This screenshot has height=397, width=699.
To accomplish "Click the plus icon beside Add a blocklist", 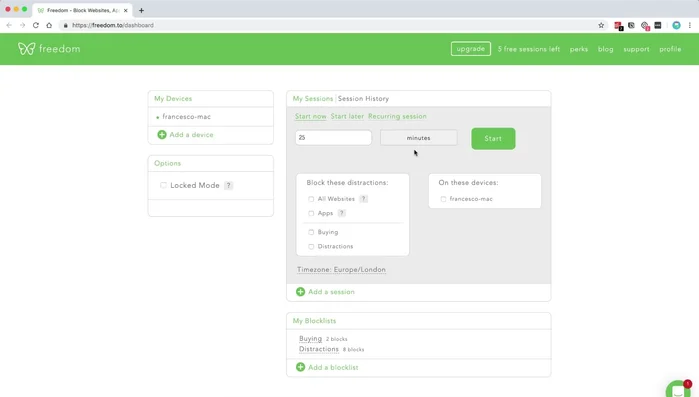I will [x=300, y=367].
